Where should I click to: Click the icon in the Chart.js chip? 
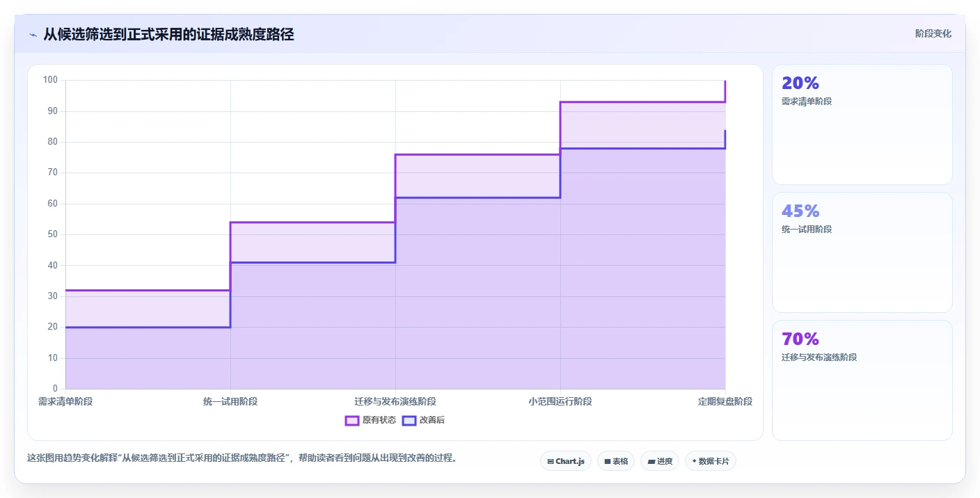coord(551,461)
